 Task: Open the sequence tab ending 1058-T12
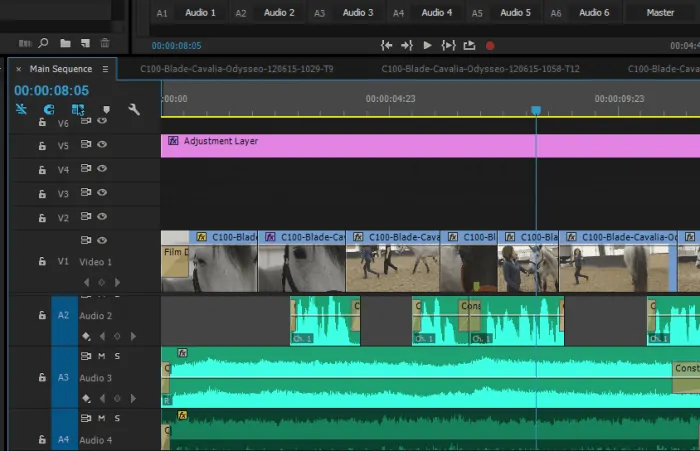tap(480, 69)
